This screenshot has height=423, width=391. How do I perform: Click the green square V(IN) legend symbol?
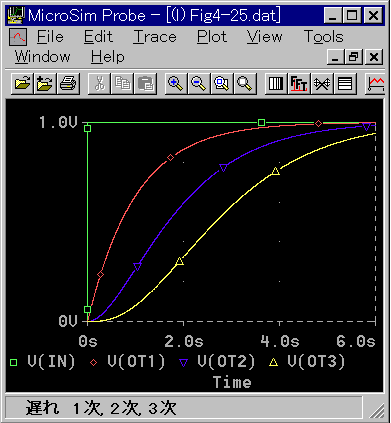[x=13, y=362]
